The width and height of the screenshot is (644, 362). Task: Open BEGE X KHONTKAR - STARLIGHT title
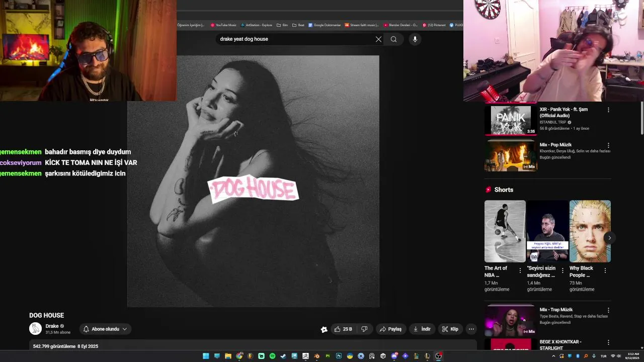pos(560,345)
